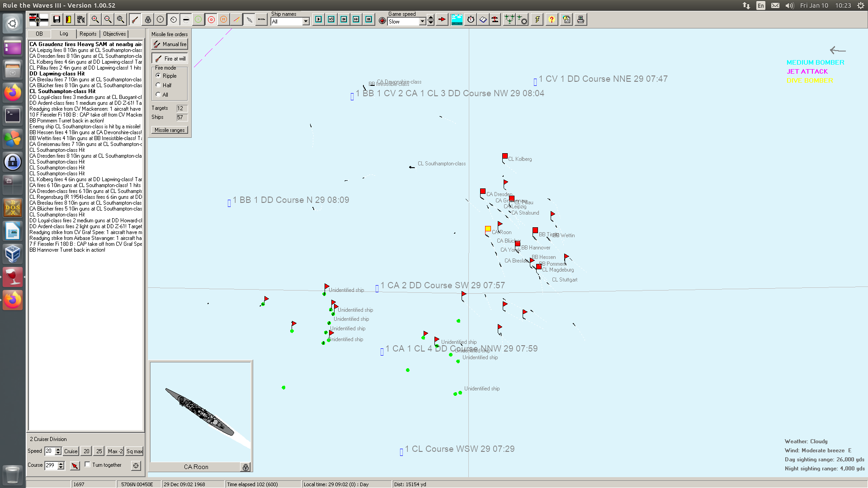Increase the Course value stepper
The height and width of the screenshot is (488, 868).
click(61, 463)
